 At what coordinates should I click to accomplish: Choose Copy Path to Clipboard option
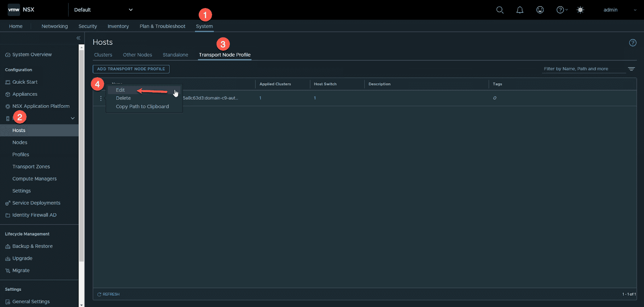click(x=142, y=107)
